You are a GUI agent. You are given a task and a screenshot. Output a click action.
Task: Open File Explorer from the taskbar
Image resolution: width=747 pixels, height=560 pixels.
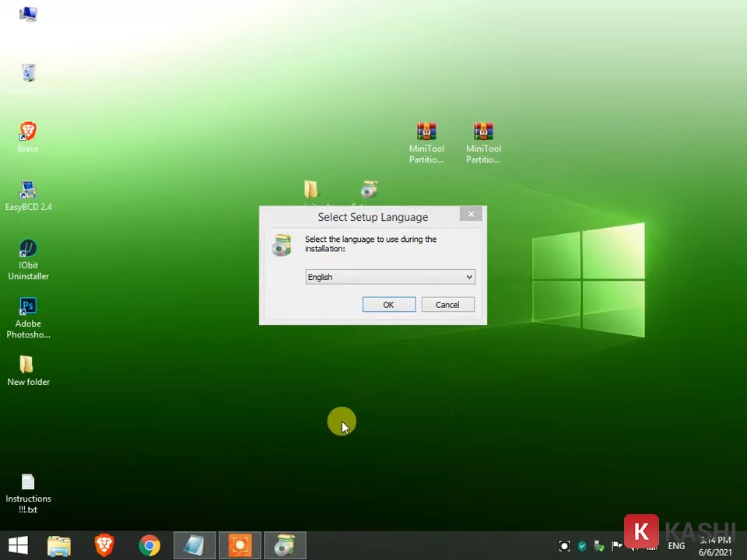tap(59, 546)
